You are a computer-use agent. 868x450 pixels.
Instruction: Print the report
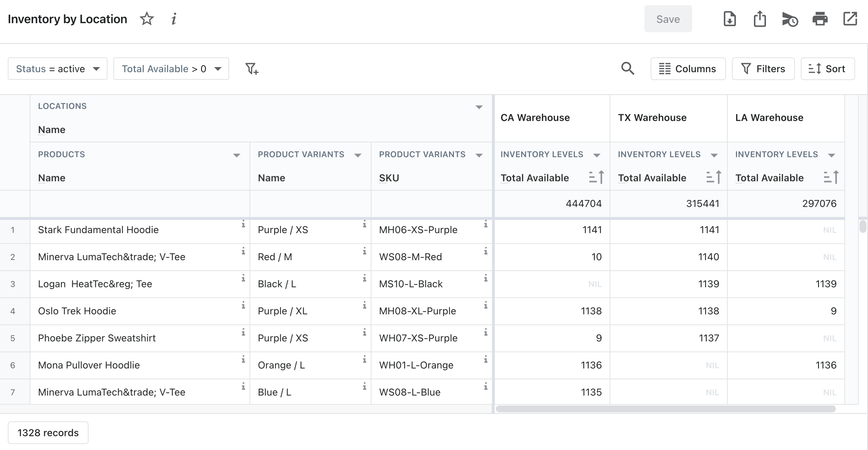[x=820, y=19]
